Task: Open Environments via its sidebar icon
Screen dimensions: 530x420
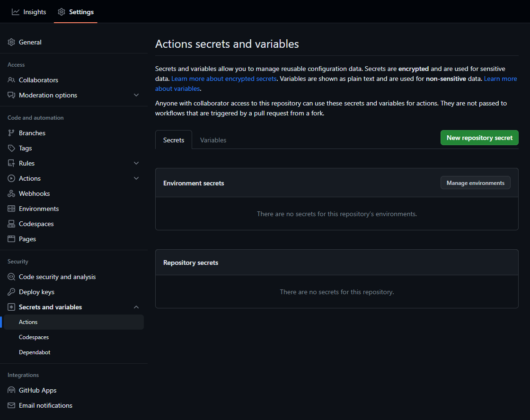Action: 11,209
